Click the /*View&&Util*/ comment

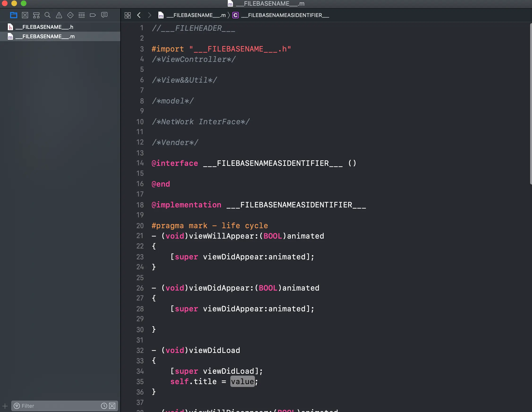[x=184, y=80]
